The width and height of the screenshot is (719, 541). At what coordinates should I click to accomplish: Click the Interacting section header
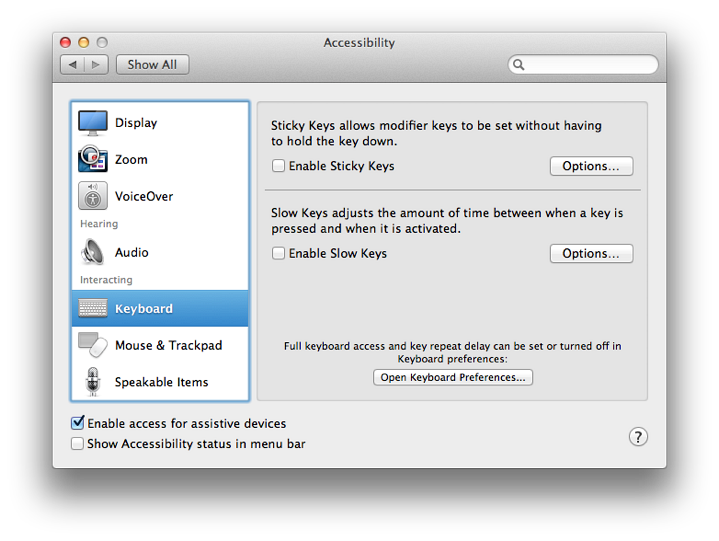coord(106,280)
